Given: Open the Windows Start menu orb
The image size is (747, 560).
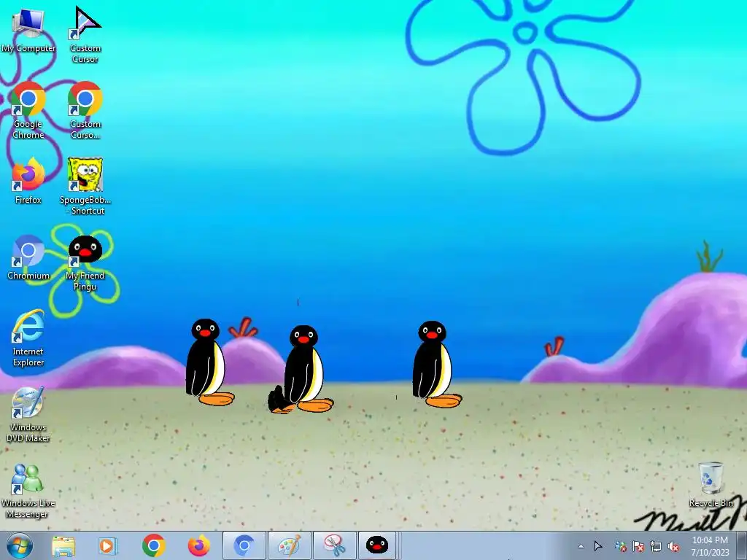Looking at the screenshot, I should tap(20, 545).
